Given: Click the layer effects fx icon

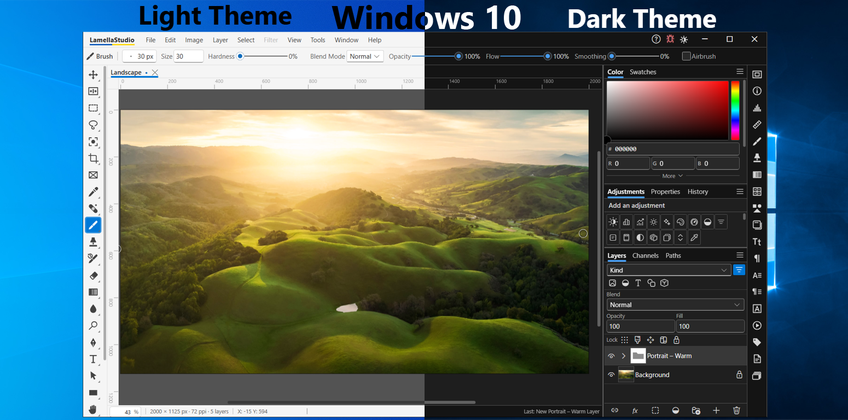Looking at the screenshot, I should pyautogui.click(x=635, y=411).
